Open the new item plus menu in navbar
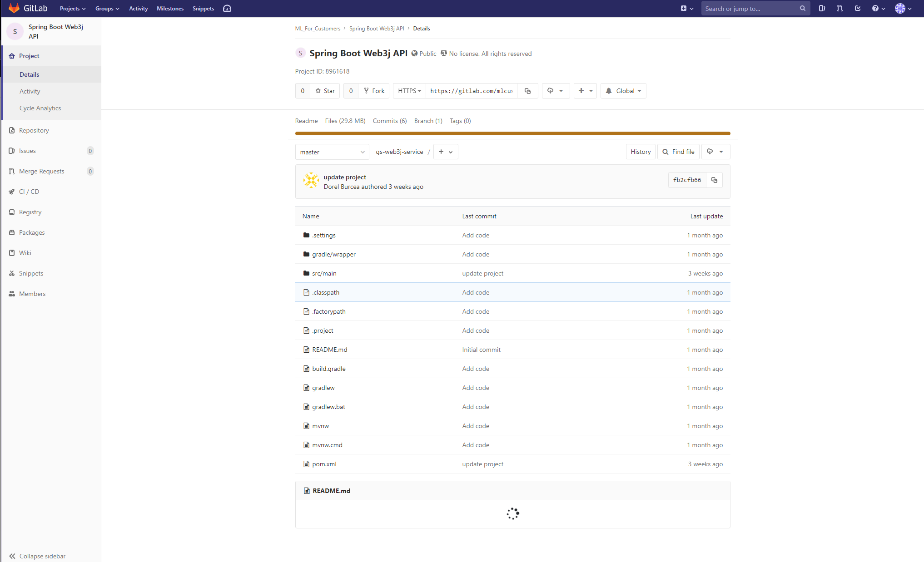924x562 pixels. pos(687,9)
